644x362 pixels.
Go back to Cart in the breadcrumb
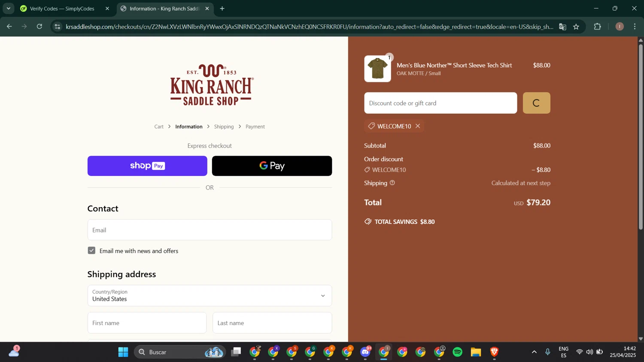[x=159, y=127]
